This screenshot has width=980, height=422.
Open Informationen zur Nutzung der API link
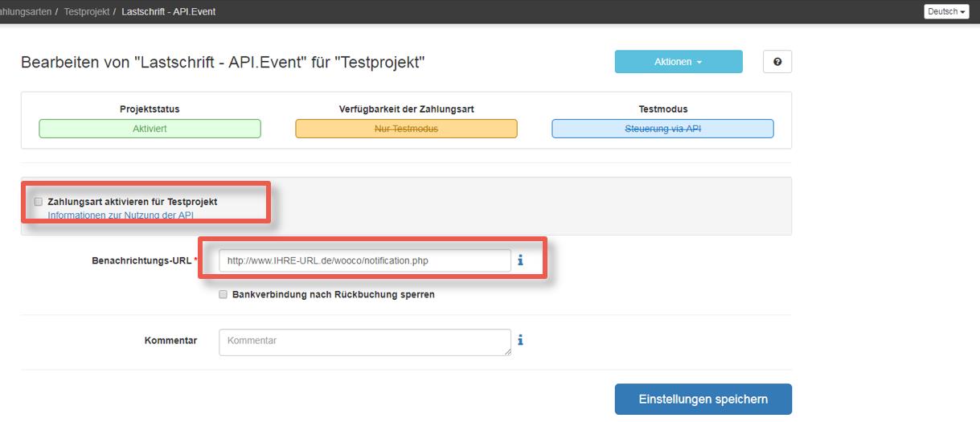pos(120,215)
